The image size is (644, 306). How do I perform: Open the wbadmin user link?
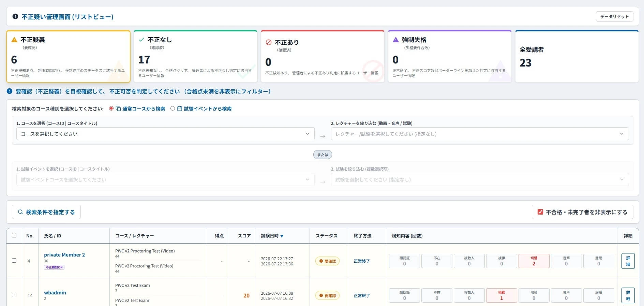click(55, 293)
